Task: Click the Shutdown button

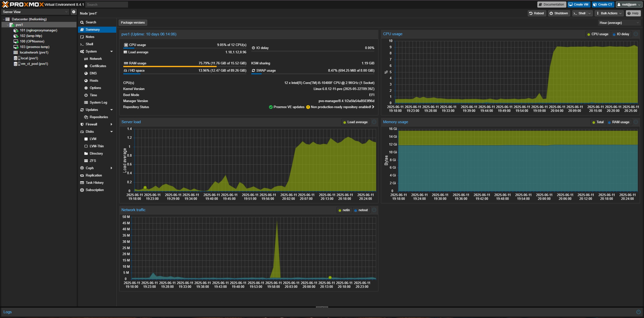Action: [559, 13]
